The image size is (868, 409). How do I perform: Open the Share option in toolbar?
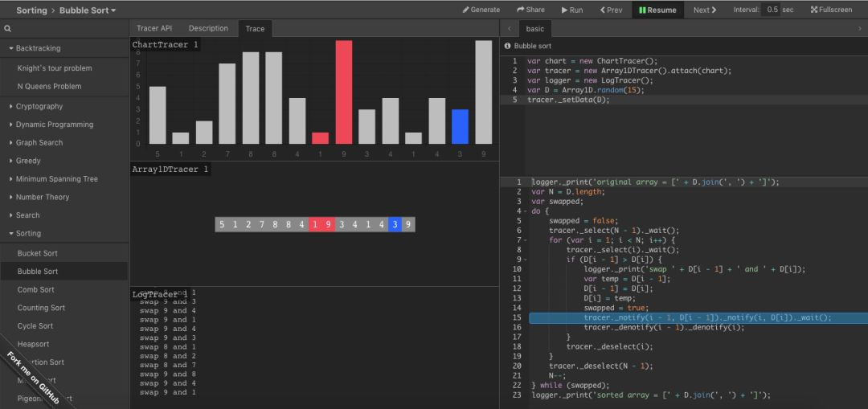(x=530, y=10)
